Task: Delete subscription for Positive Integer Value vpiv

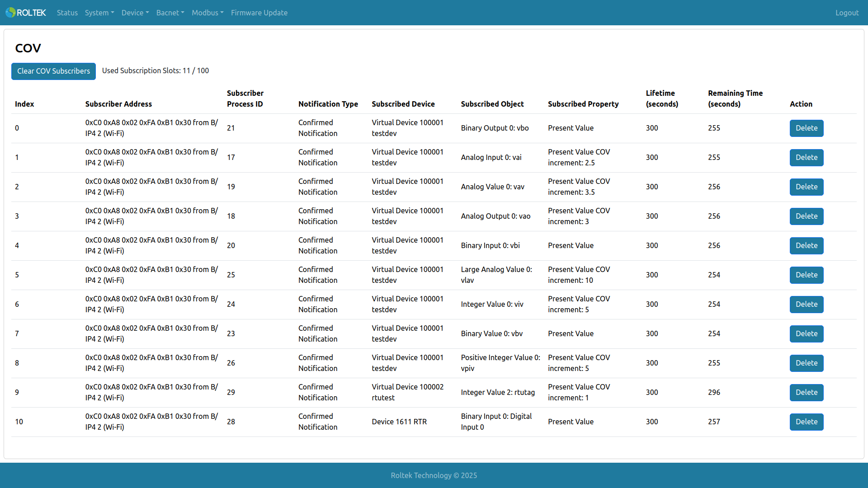Action: 807,363
